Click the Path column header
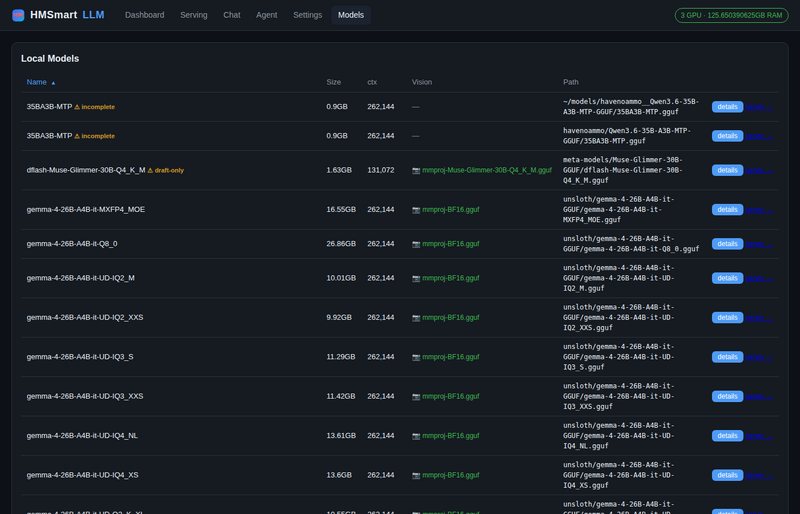This screenshot has height=514, width=800. [x=571, y=82]
